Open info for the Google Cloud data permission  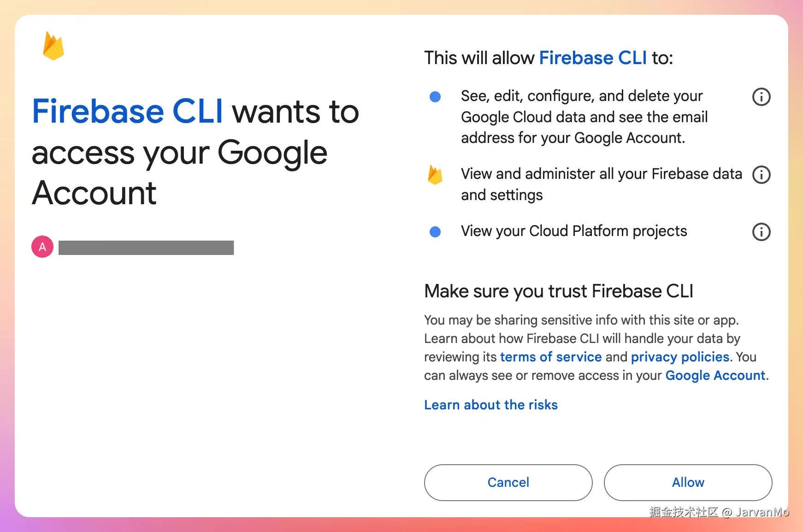(x=761, y=97)
